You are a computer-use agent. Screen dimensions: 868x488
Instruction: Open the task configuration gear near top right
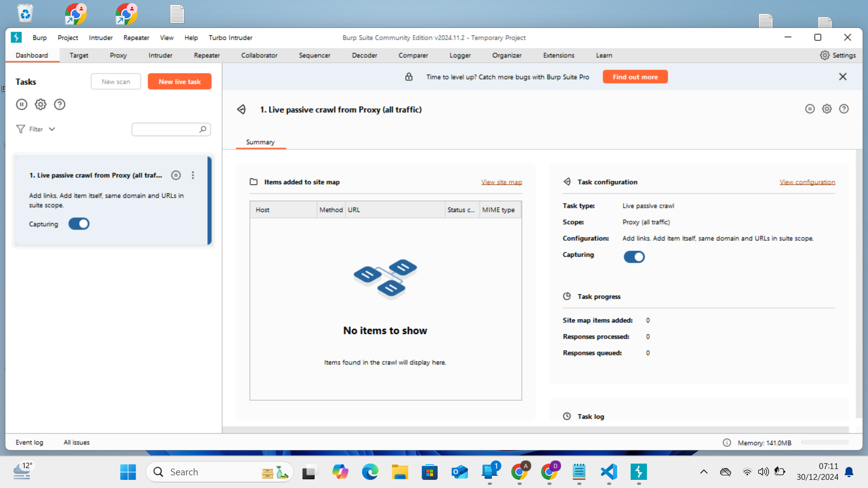tap(827, 108)
